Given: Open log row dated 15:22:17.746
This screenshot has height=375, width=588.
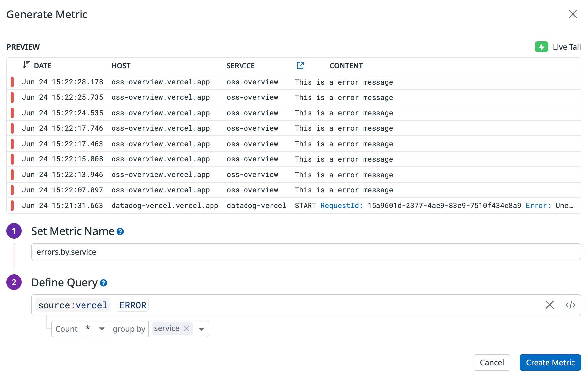Looking at the screenshot, I should (x=294, y=128).
